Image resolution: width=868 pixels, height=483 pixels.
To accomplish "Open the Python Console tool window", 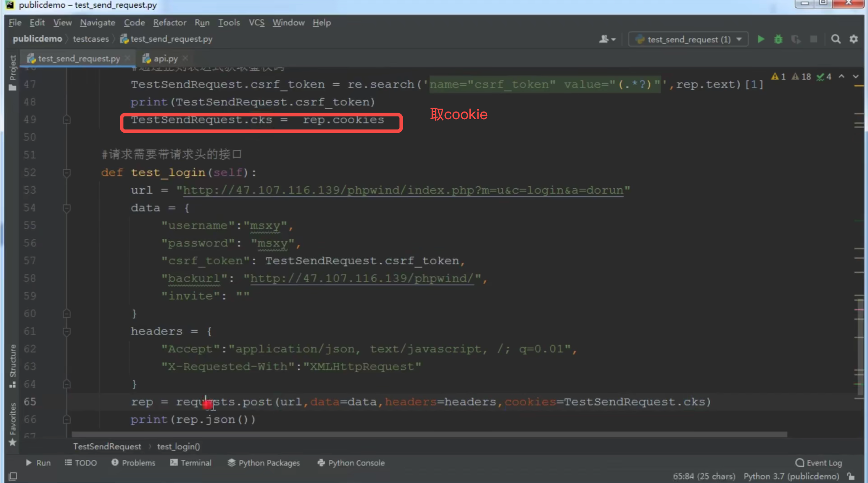I will click(x=351, y=463).
